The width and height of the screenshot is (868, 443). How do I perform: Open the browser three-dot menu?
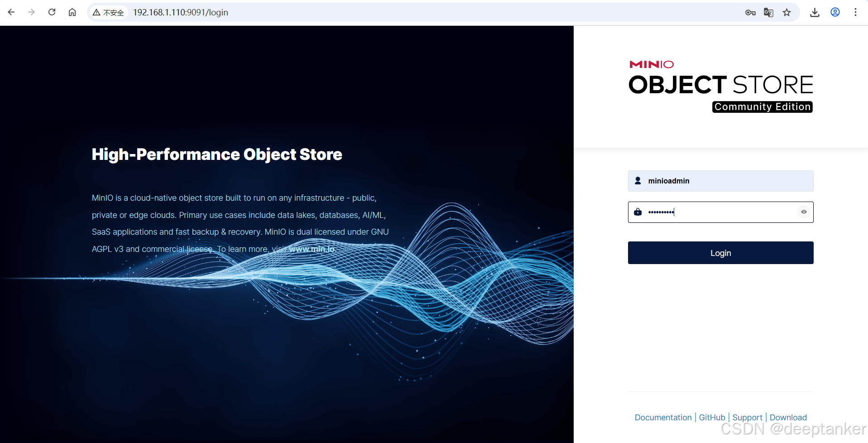coord(855,12)
